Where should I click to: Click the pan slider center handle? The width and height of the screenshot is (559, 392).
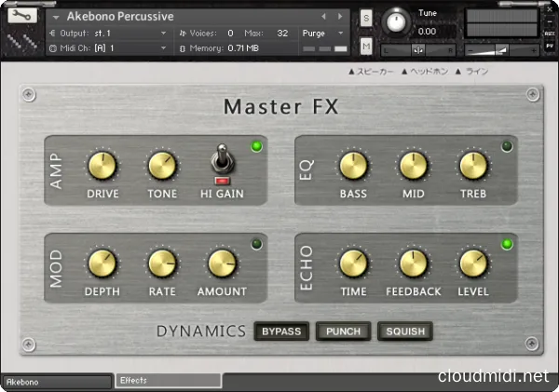[x=418, y=50]
